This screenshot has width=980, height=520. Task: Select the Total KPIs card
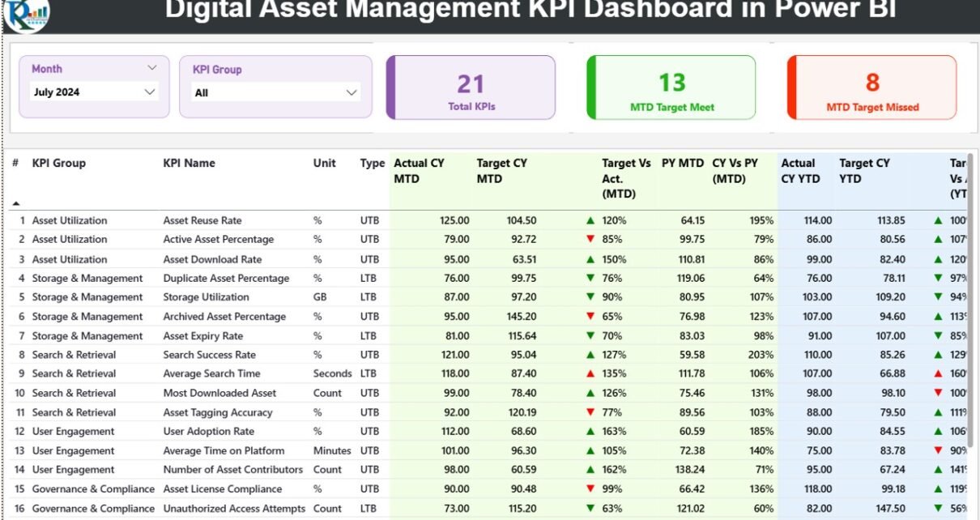471,88
